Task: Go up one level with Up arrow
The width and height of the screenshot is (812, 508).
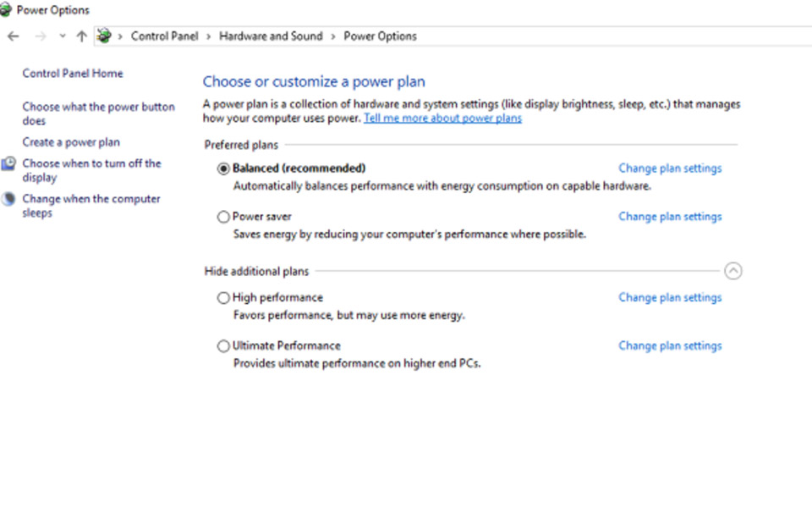Action: pos(82,36)
